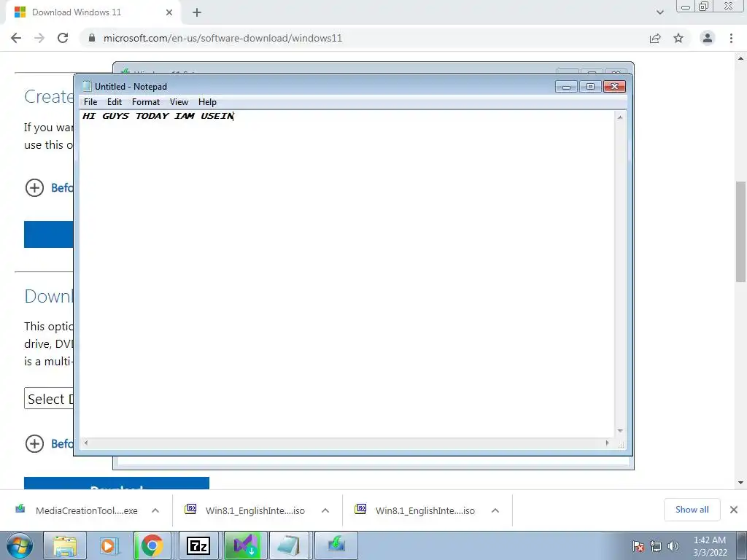Open volume speaker tray icon
Screen dimensions: 747x560
tap(673, 546)
